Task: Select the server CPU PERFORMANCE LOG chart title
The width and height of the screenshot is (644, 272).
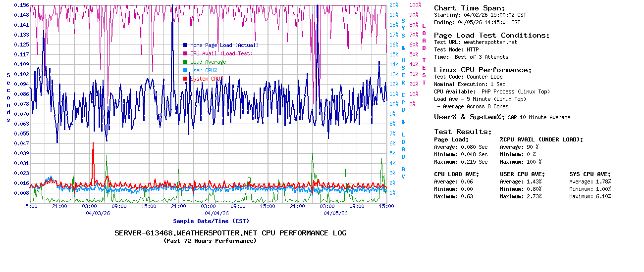Action: click(x=230, y=233)
